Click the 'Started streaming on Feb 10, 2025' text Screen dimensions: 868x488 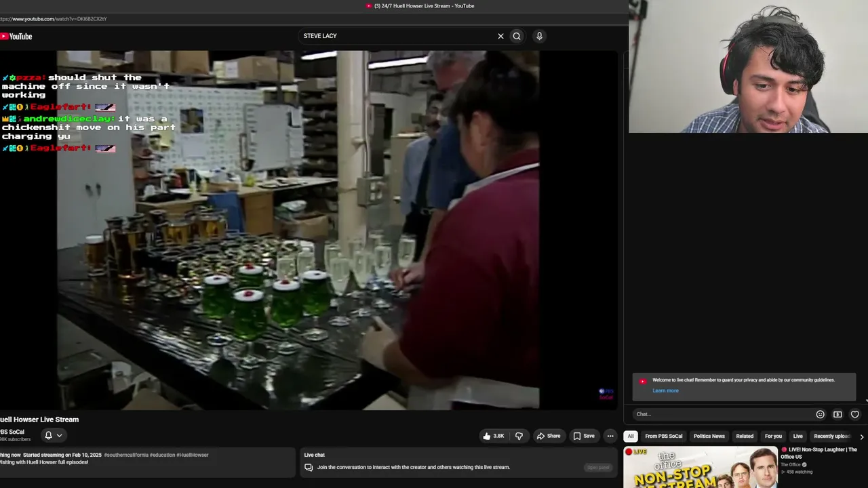(x=62, y=455)
